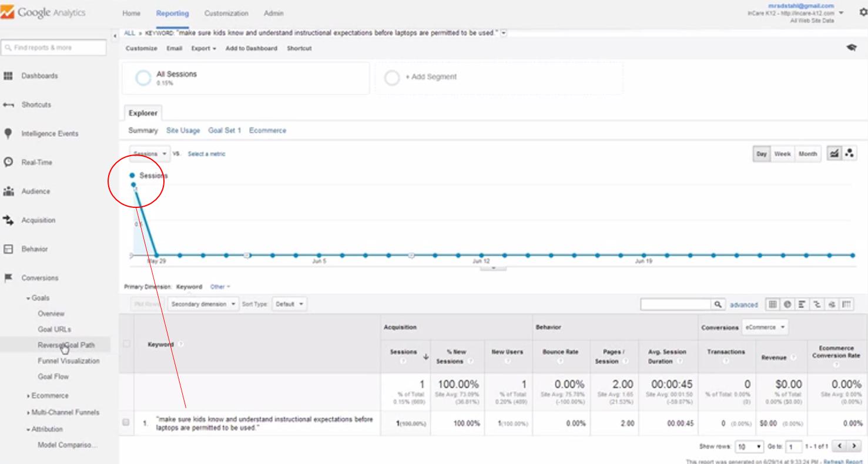The height and width of the screenshot is (464, 868).
Task: Open the Conversions eCommerce dropdown
Action: point(765,327)
